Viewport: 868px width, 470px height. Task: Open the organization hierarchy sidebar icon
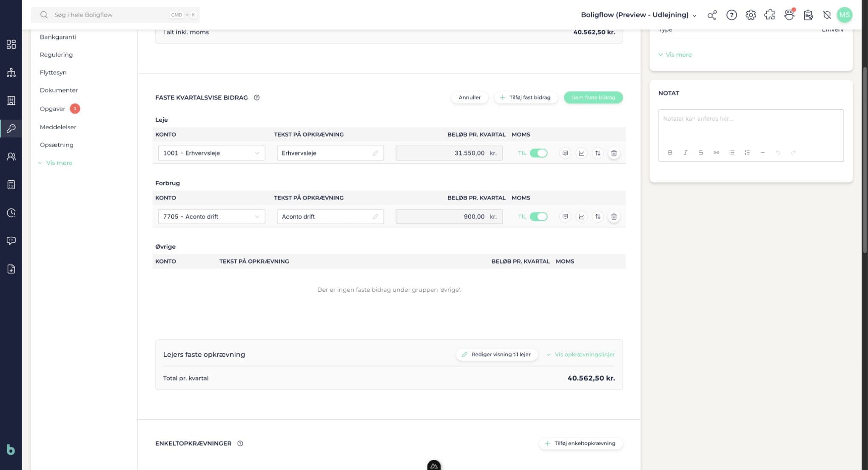[11, 72]
